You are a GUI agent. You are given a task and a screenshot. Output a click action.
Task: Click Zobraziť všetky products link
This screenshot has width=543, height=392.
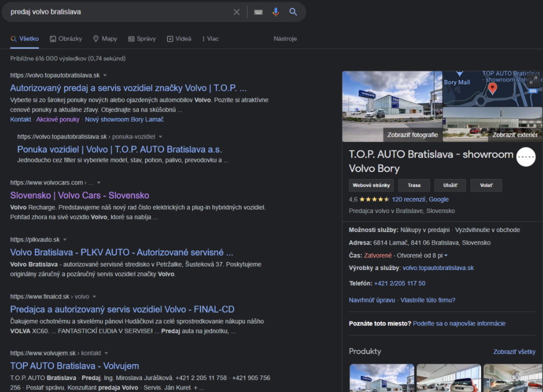[x=514, y=352]
